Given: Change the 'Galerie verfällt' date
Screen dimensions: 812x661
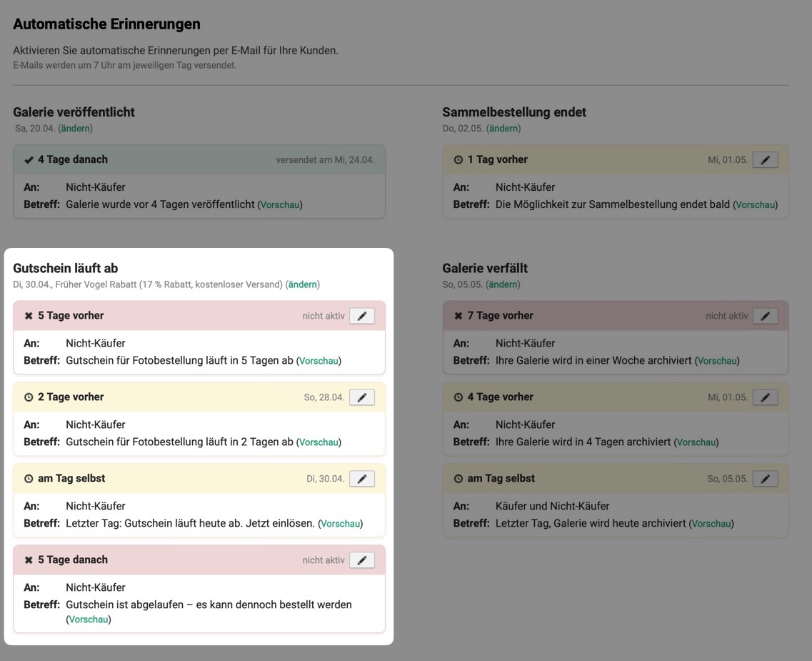Looking at the screenshot, I should pyautogui.click(x=503, y=284).
